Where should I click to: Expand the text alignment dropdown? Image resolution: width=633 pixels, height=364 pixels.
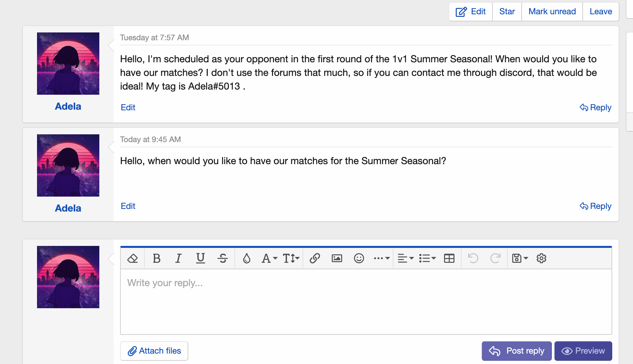[405, 259]
